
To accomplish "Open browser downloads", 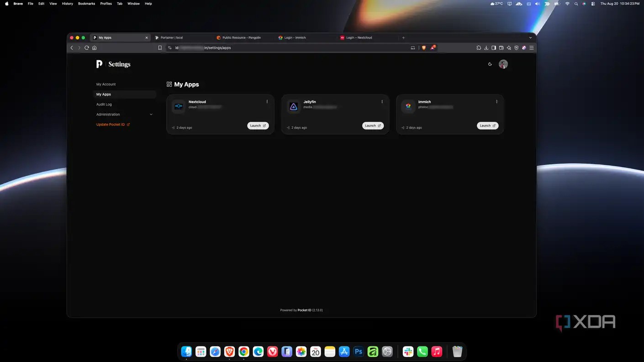I will click(486, 48).
